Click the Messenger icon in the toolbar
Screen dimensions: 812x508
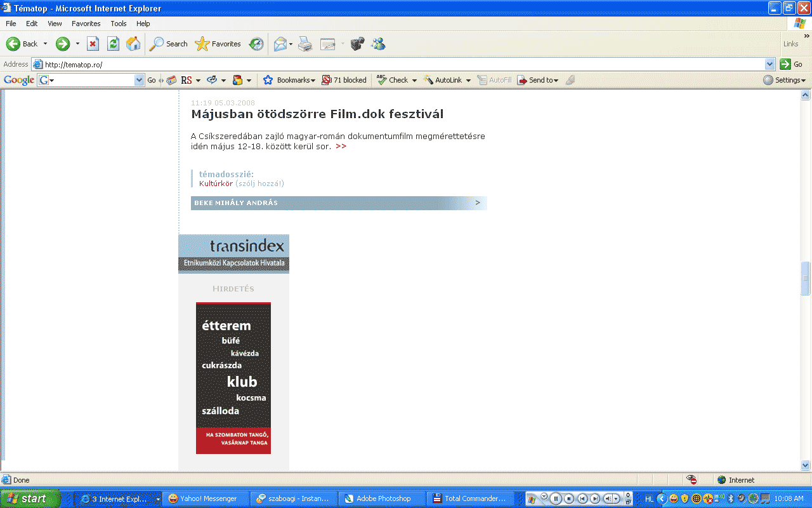[x=379, y=44]
